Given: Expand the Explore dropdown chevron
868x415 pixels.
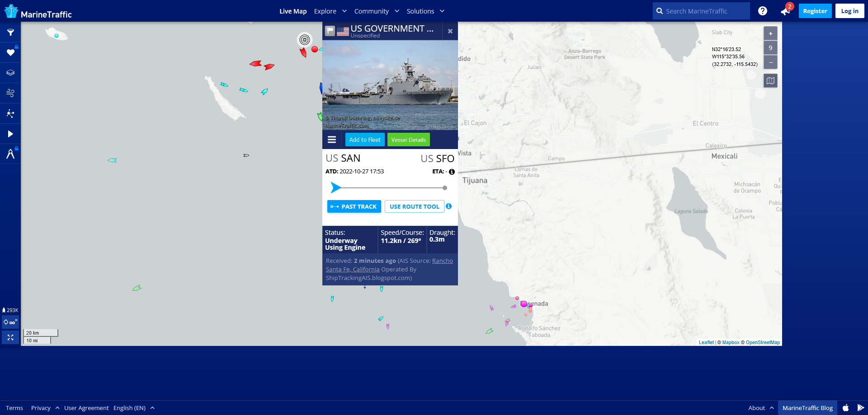Looking at the screenshot, I should pos(344,11).
